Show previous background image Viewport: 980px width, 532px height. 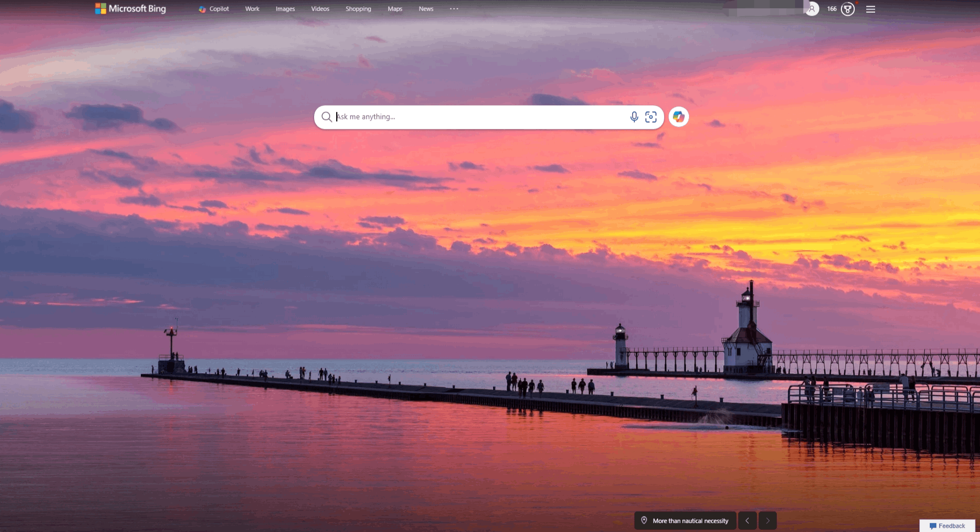point(748,520)
